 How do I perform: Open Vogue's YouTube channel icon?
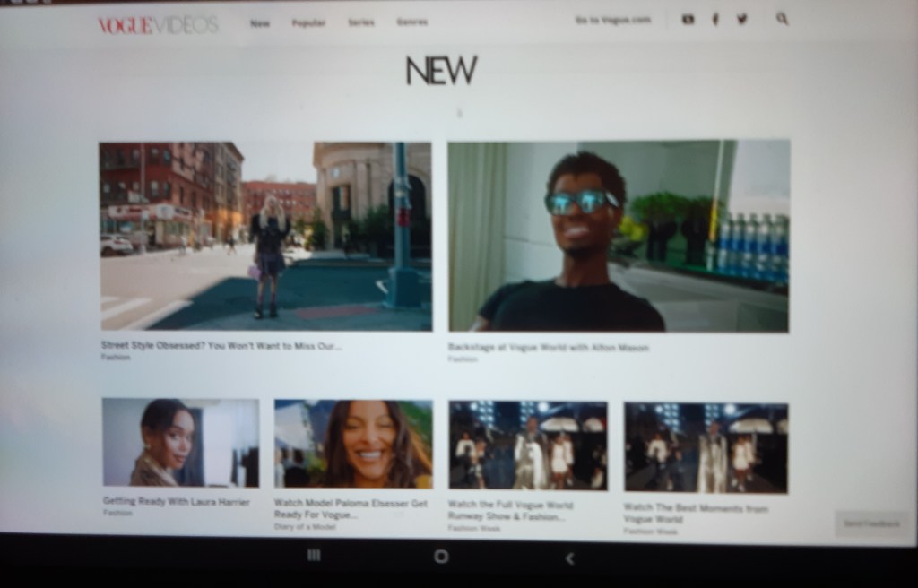[x=688, y=19]
